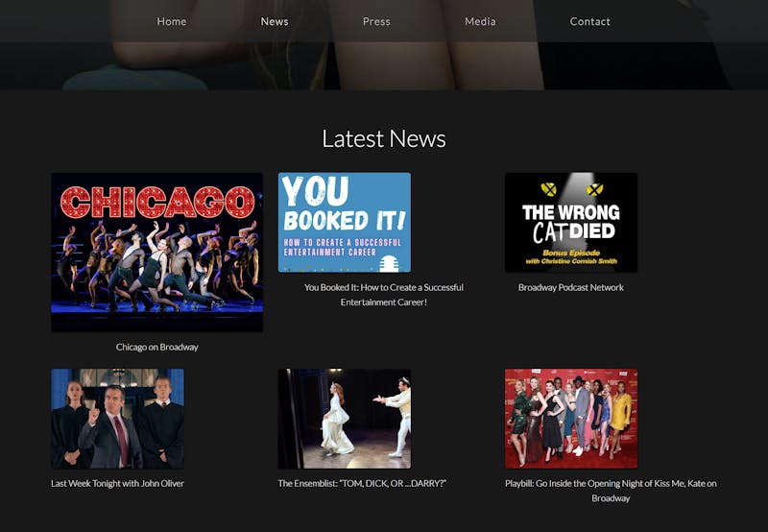Click the Last Week Tonight courtroom thumbnail
Screen dimensions: 768x532
(x=117, y=419)
